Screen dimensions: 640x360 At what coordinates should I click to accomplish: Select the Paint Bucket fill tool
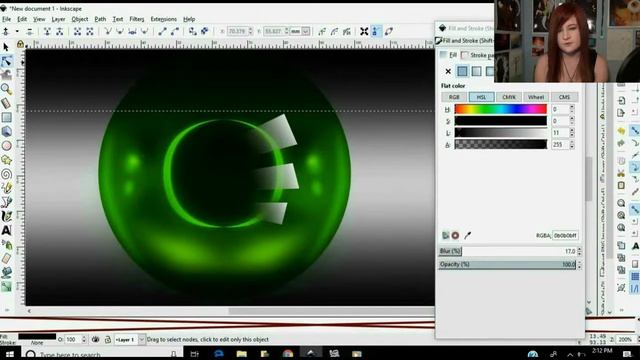click(7, 273)
